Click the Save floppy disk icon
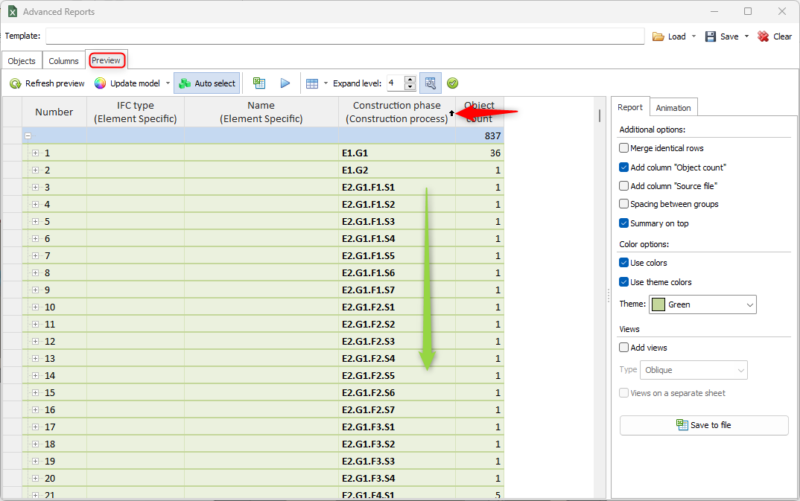800x501 pixels. coord(710,36)
